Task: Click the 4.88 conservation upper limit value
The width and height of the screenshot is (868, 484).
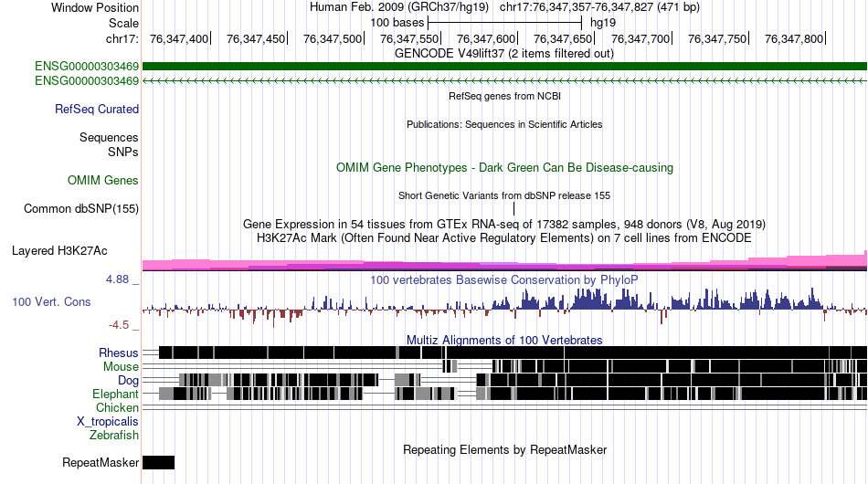Action: coord(117,279)
